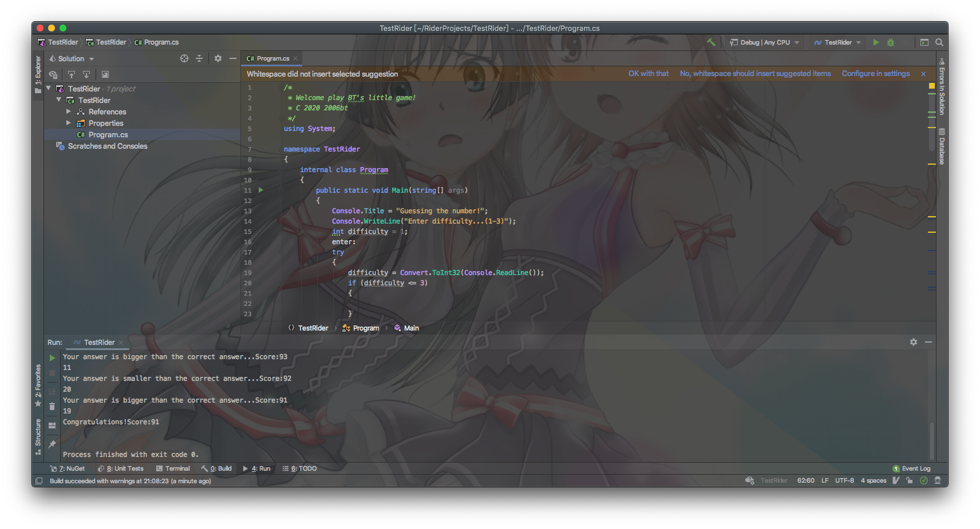Open the Build tool window tab
The width and height of the screenshot is (980, 529).
[x=216, y=468]
